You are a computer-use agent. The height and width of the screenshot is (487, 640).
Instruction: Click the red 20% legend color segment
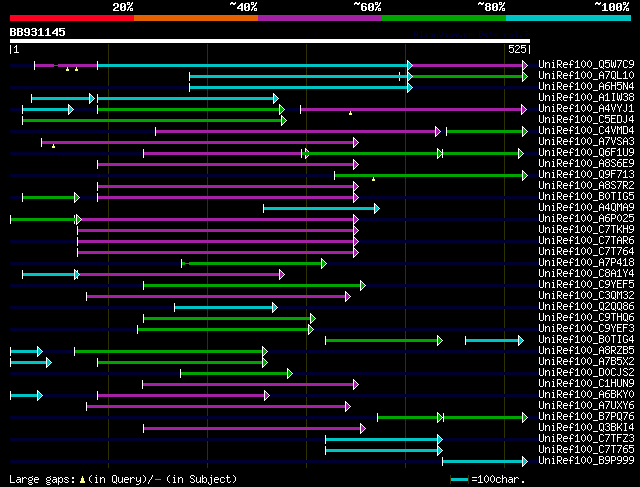[72, 18]
